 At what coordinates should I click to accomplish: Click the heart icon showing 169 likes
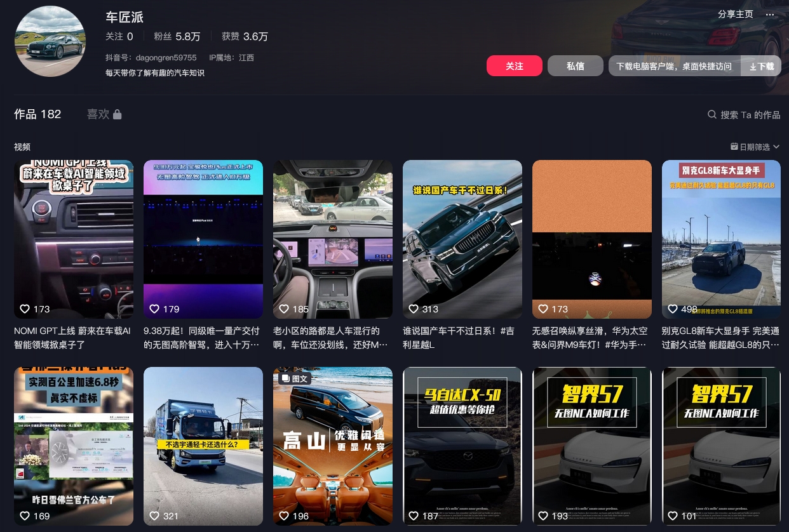click(x=25, y=516)
